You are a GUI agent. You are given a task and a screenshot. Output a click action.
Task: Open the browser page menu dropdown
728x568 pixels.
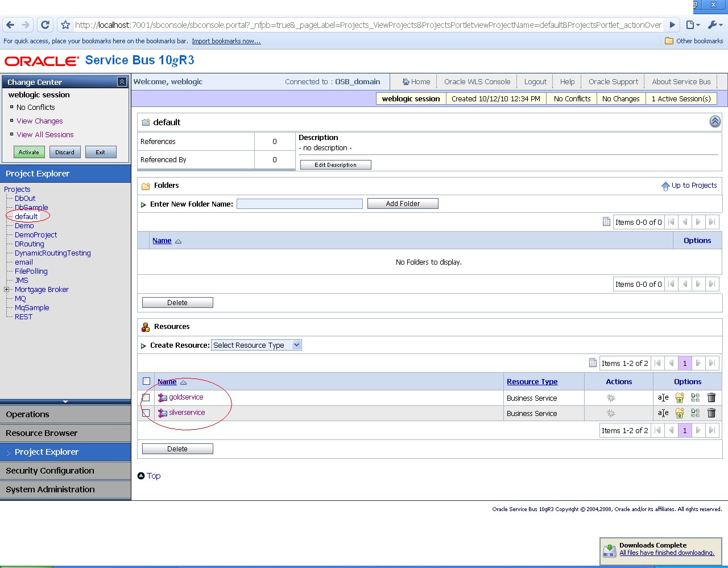coord(693,25)
